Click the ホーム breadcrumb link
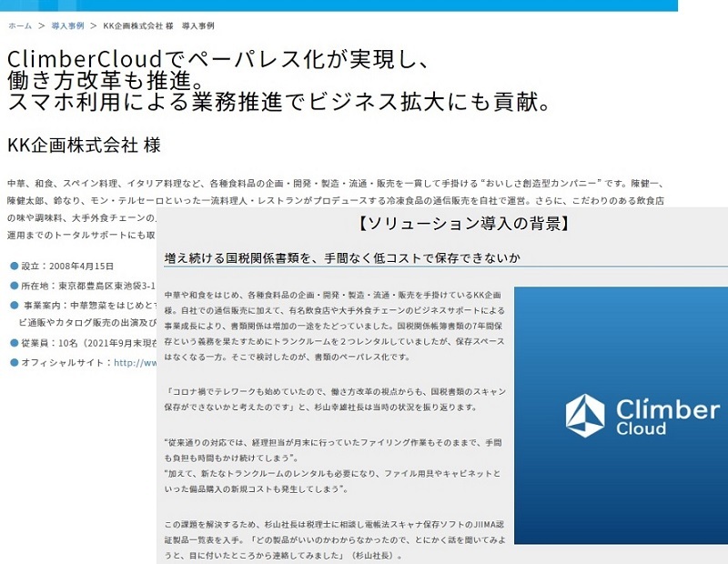Screen dimensions: 728x564 coord(20,26)
